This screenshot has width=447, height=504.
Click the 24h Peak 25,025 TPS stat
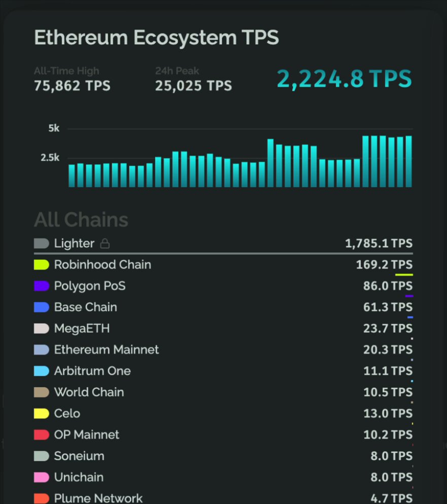194,80
